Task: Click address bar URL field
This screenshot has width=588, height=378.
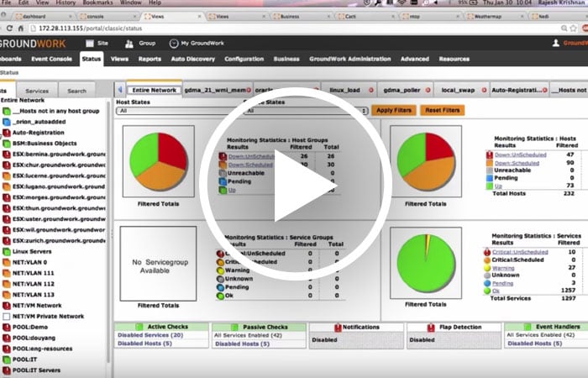Action: tap(292, 28)
